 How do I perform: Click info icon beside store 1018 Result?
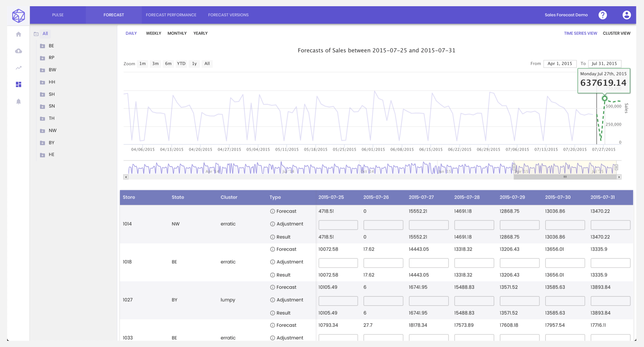click(273, 275)
